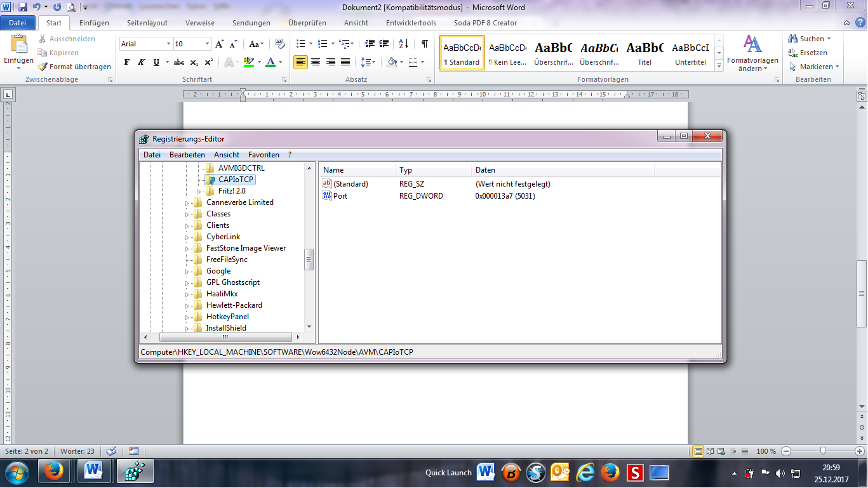The height and width of the screenshot is (488, 868).
Task: Sort the selected text alphabetically
Action: (x=404, y=44)
